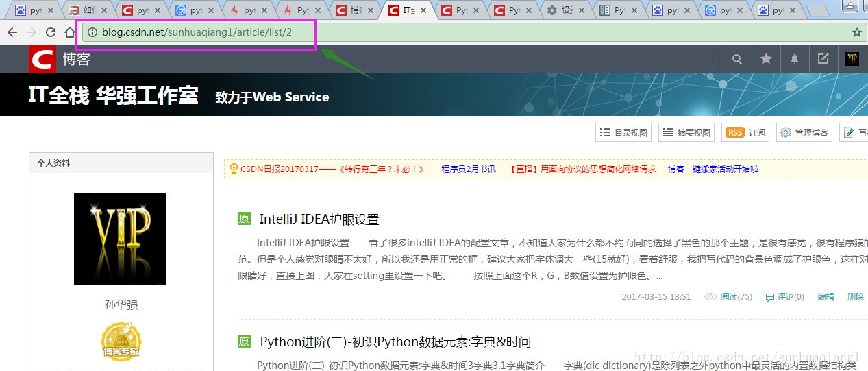Close the 博 tab
This screenshot has height=371, width=868.
coord(369,11)
